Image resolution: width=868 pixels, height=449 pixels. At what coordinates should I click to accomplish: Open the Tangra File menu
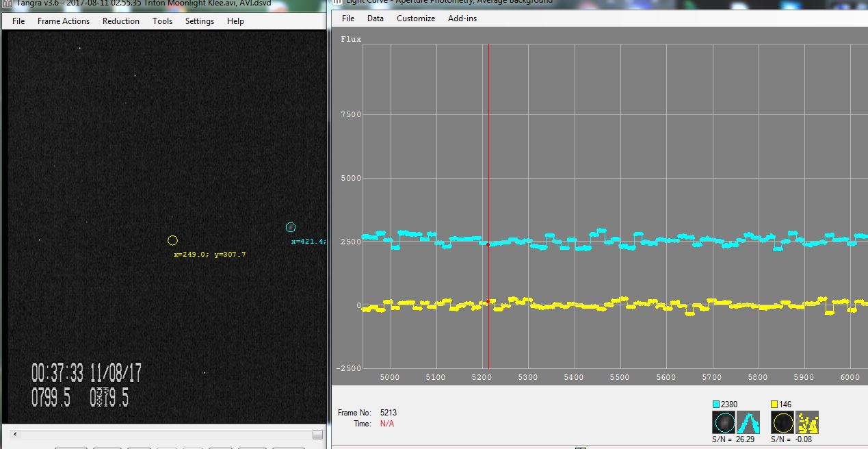click(x=18, y=21)
